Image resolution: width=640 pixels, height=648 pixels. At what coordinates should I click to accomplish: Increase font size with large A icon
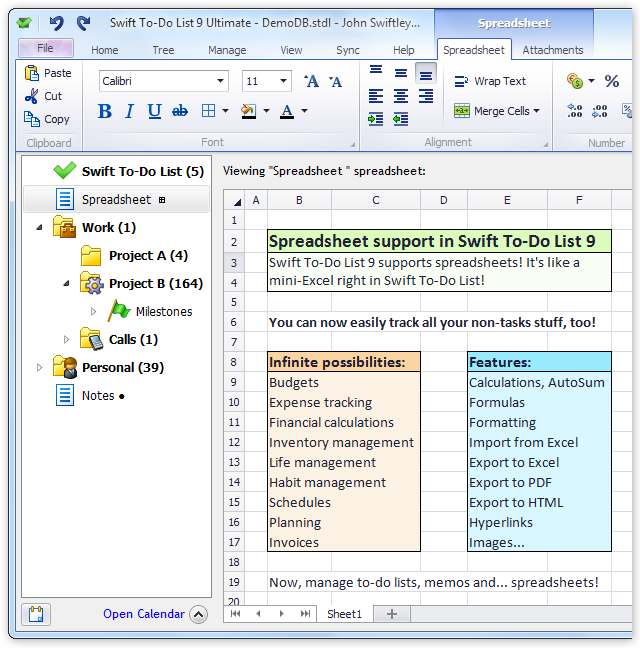coord(312,81)
